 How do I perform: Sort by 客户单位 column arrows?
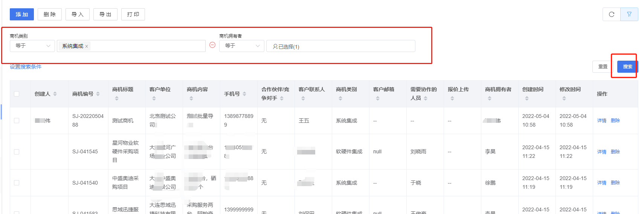tap(154, 98)
